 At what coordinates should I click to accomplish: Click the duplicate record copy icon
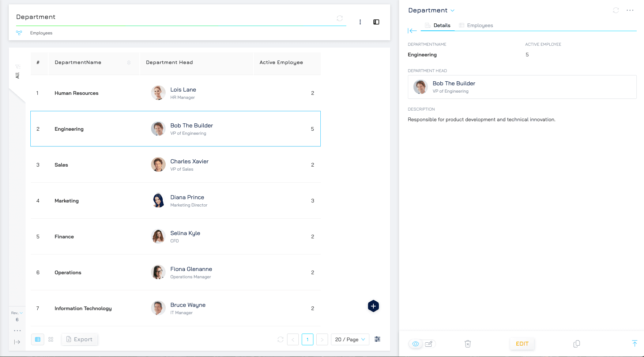coord(576,344)
